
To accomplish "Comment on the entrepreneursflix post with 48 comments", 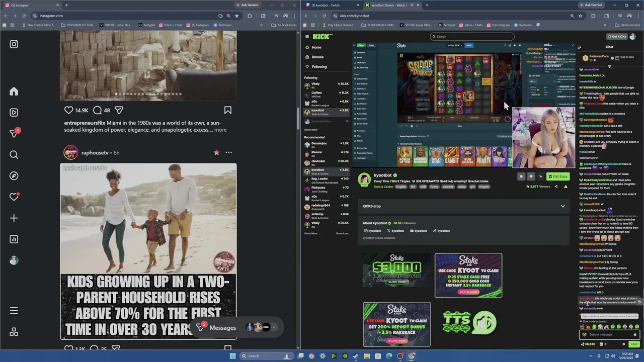I will (97, 110).
